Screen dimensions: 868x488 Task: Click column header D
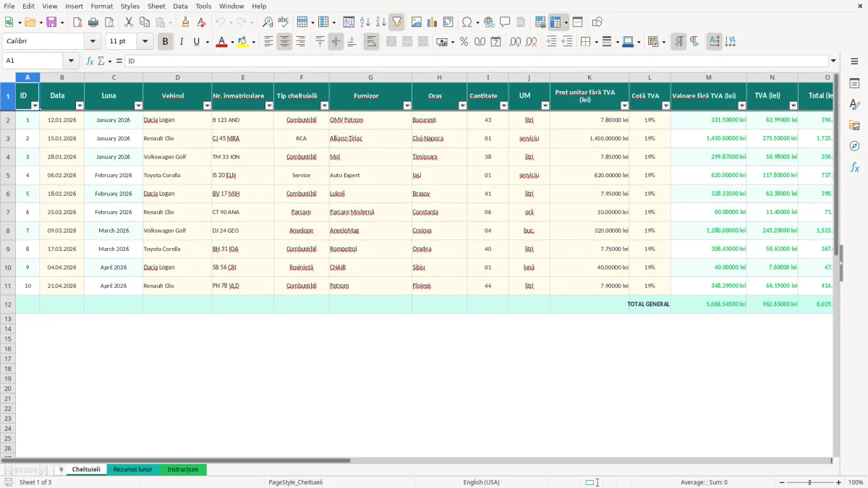(177, 77)
